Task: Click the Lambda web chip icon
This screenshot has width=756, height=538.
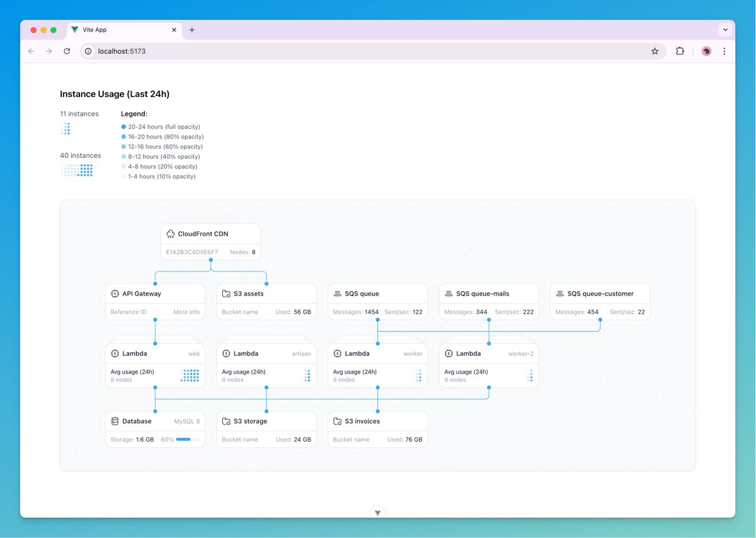Action: coord(115,353)
